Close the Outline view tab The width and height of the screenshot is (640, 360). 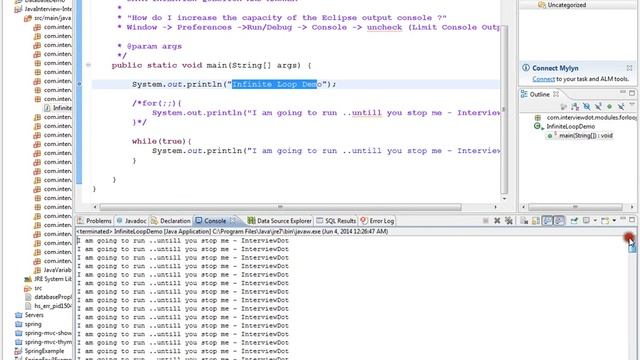[x=556, y=94]
